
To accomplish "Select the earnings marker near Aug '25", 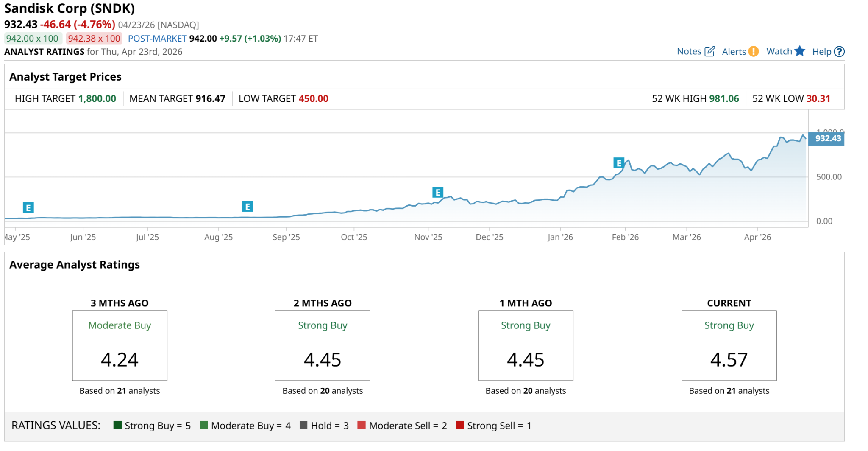I will (x=248, y=207).
